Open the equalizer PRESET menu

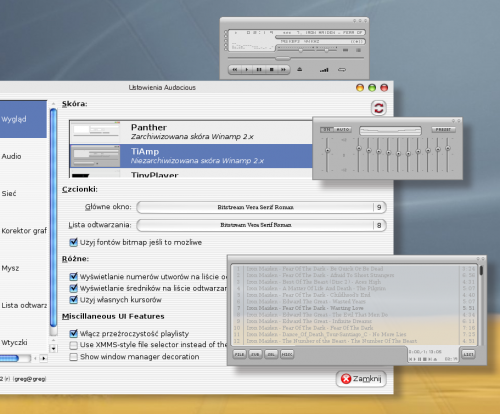click(x=443, y=129)
